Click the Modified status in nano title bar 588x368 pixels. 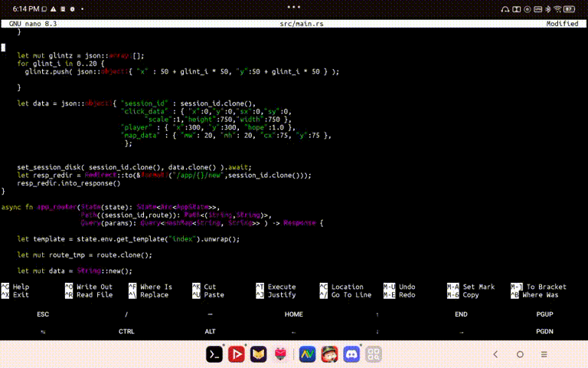(562, 24)
